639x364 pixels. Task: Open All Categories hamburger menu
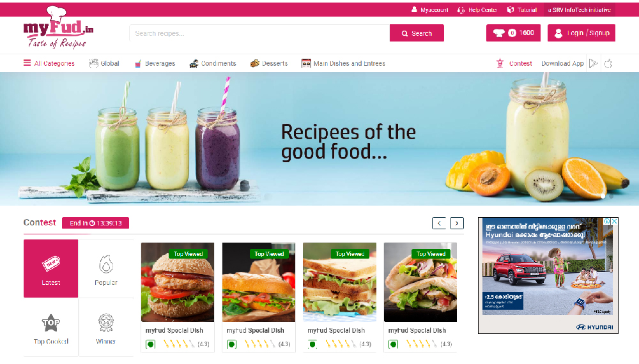(x=49, y=63)
